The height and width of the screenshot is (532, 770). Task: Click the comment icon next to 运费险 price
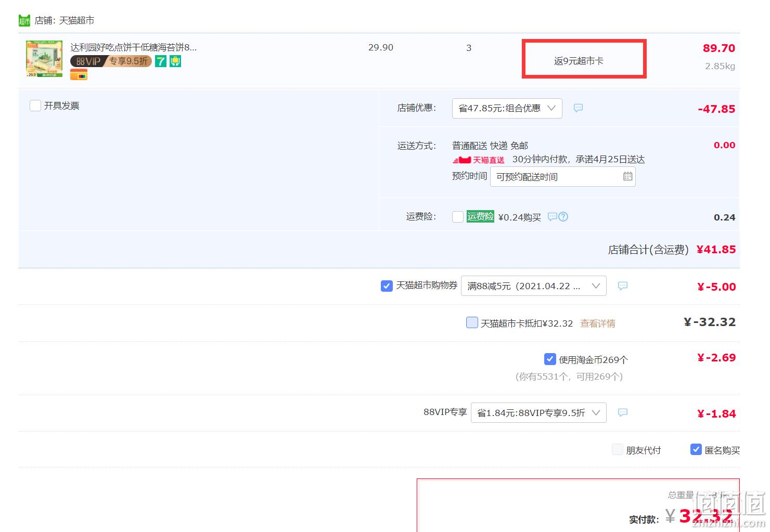[x=552, y=216]
